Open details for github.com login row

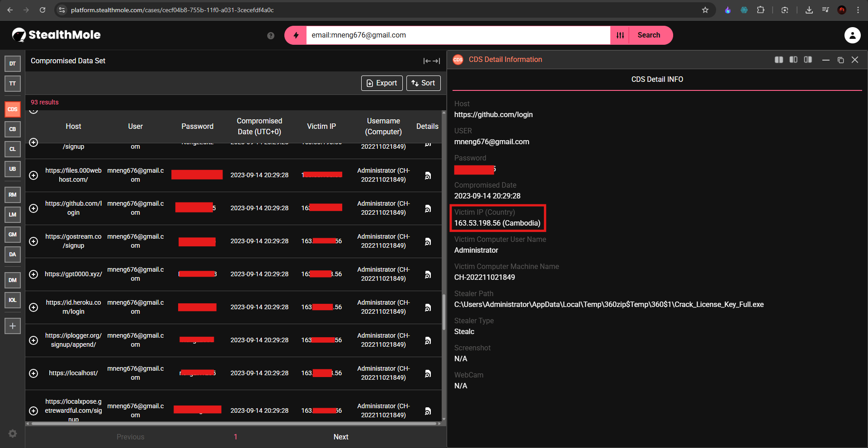[428, 208]
